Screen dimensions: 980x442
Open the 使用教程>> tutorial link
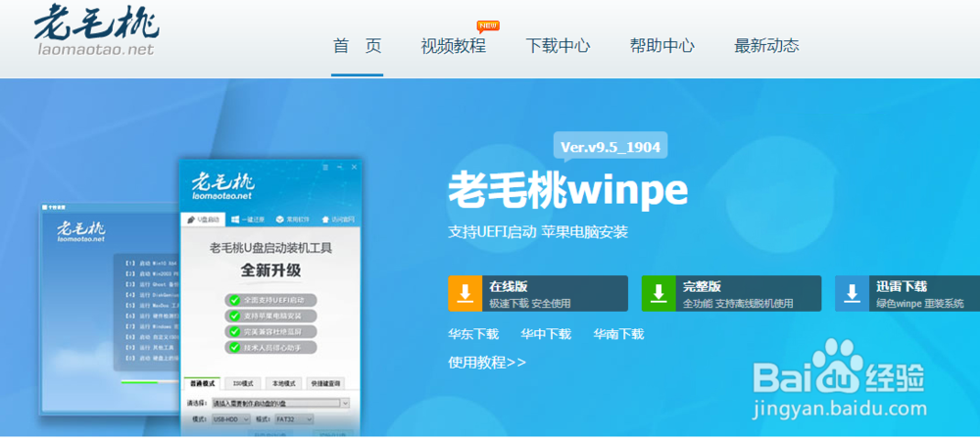pos(487,363)
